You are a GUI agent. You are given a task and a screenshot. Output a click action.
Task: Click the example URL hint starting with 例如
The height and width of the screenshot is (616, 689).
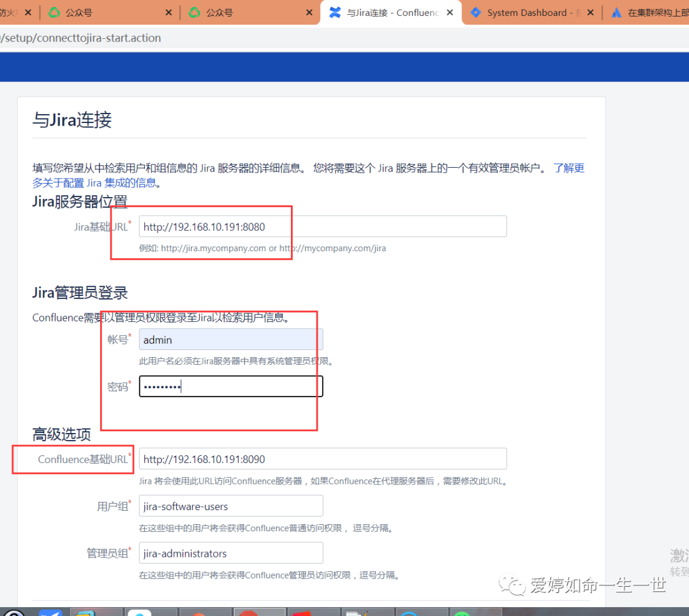(x=263, y=248)
